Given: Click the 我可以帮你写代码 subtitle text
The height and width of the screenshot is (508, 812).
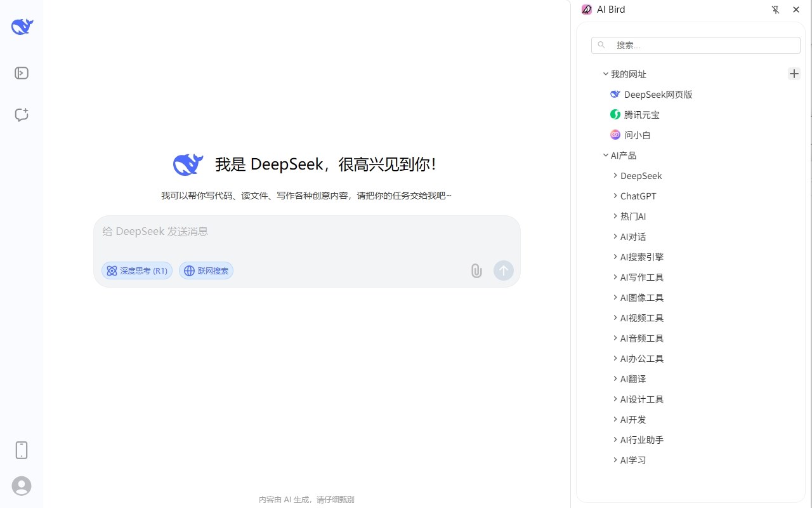Looking at the screenshot, I should point(306,196).
